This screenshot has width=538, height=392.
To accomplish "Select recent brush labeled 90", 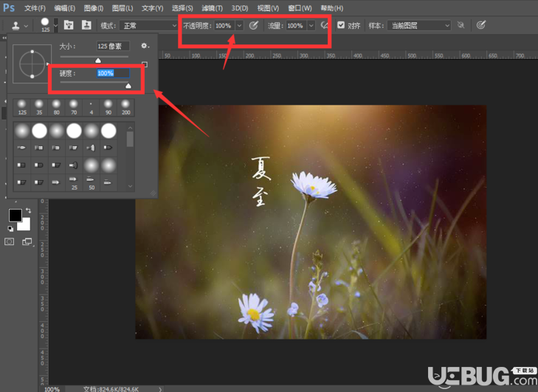I will tap(108, 107).
